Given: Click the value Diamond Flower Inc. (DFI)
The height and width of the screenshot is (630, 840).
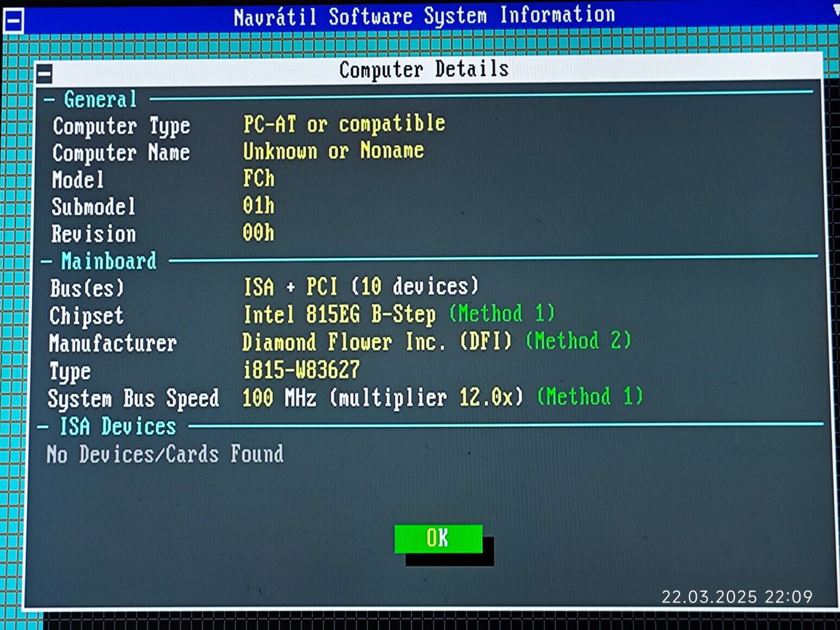Looking at the screenshot, I should [377, 342].
